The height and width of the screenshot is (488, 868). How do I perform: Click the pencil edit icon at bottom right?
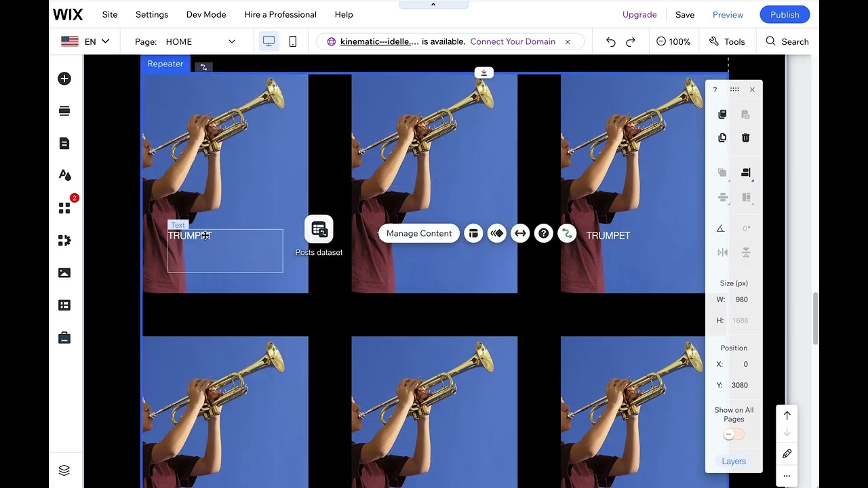pyautogui.click(x=787, y=453)
